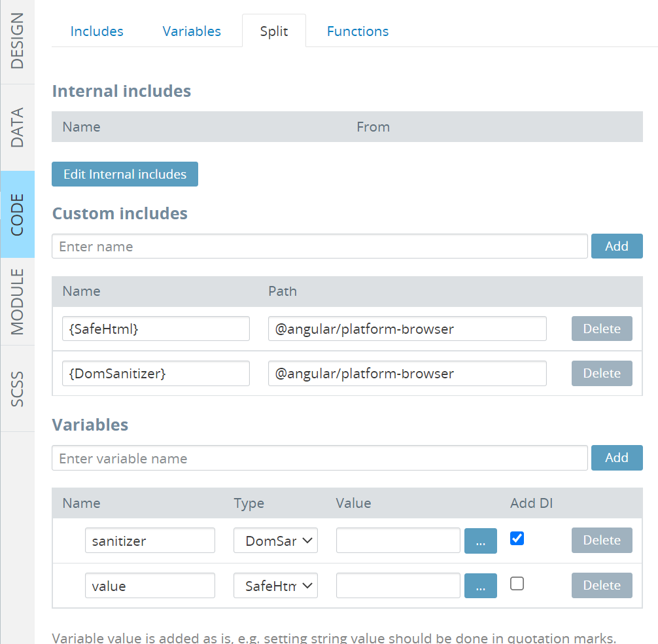Image resolution: width=658 pixels, height=644 pixels.
Task: Select the DATA side tab
Action: [x=17, y=127]
